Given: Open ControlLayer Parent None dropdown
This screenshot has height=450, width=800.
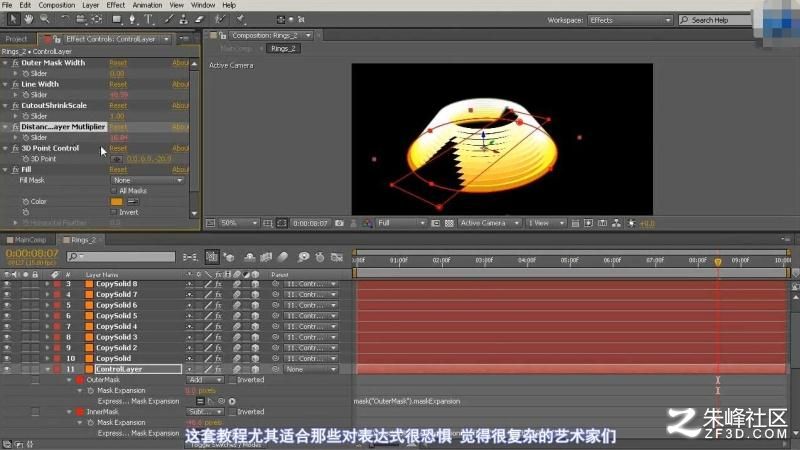Looking at the screenshot, I should (311, 369).
